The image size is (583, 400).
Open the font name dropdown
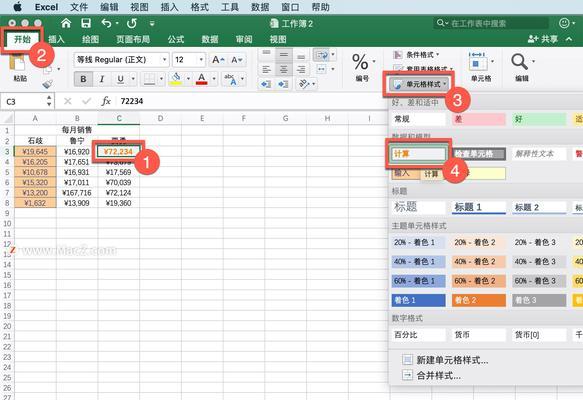pyautogui.click(x=164, y=60)
